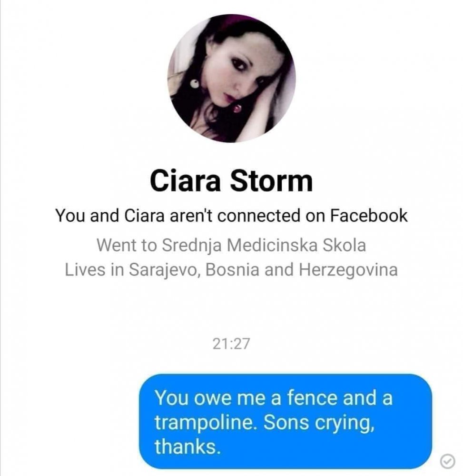463x476 pixels.
Task: Click the word "Bosnia" in the location line
Action: click(x=232, y=269)
